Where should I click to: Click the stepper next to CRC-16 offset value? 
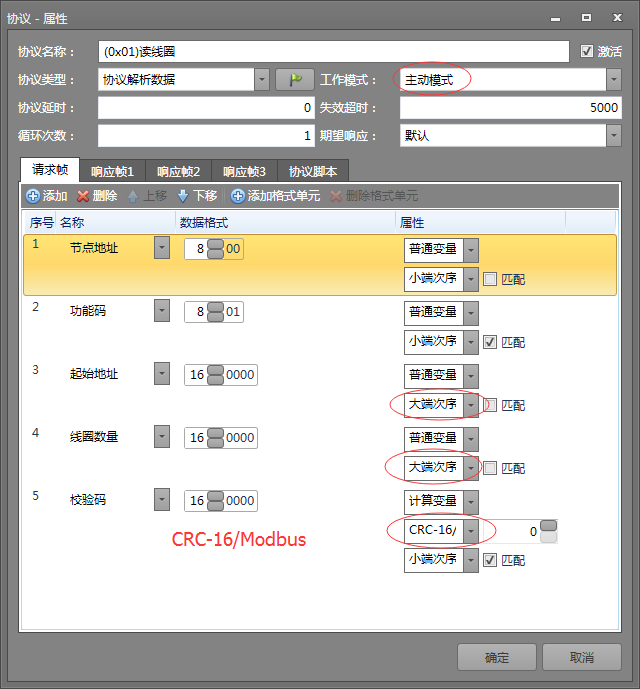tap(548, 531)
